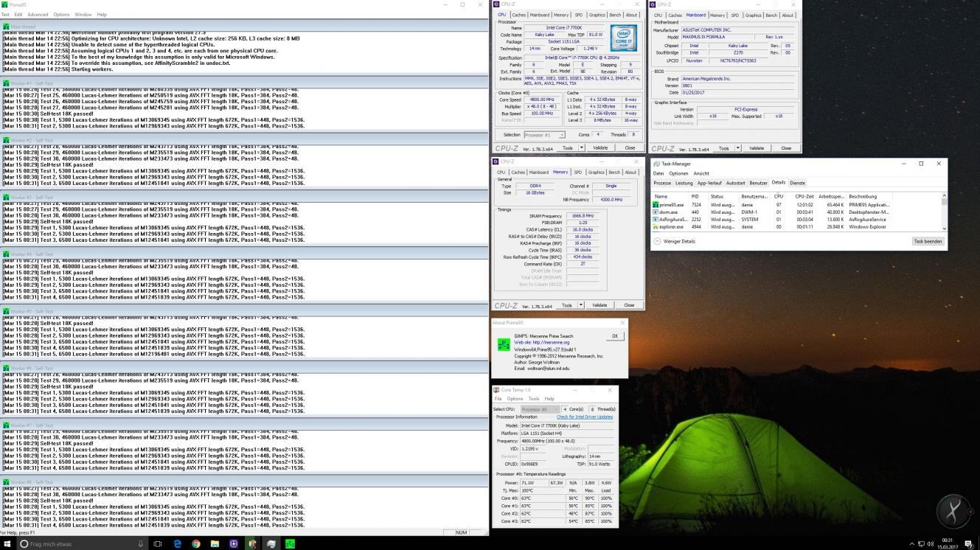The image size is (980, 550).
Task: Open the Caches tab in the CPU-Z CPU window
Action: click(x=518, y=15)
